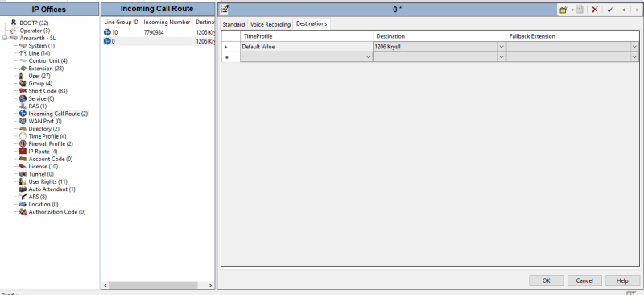Select route row with Line Group 0
The image size is (644, 295).
(158, 41)
